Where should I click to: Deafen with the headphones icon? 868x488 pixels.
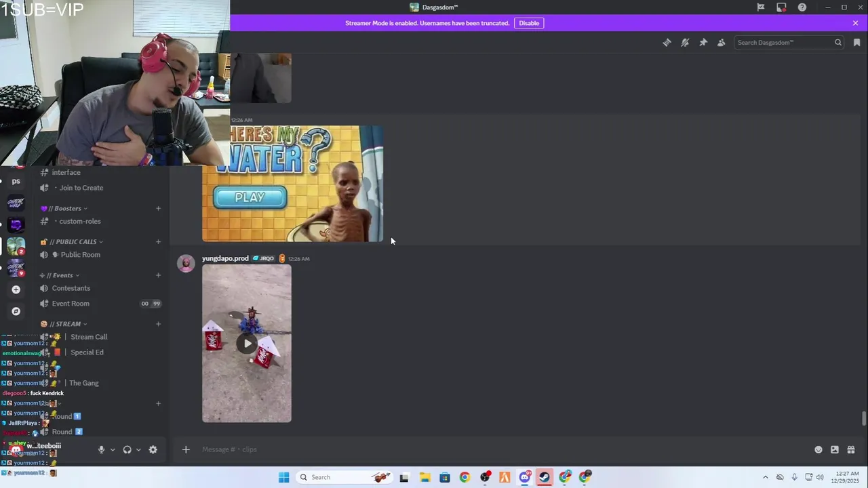[x=127, y=449]
